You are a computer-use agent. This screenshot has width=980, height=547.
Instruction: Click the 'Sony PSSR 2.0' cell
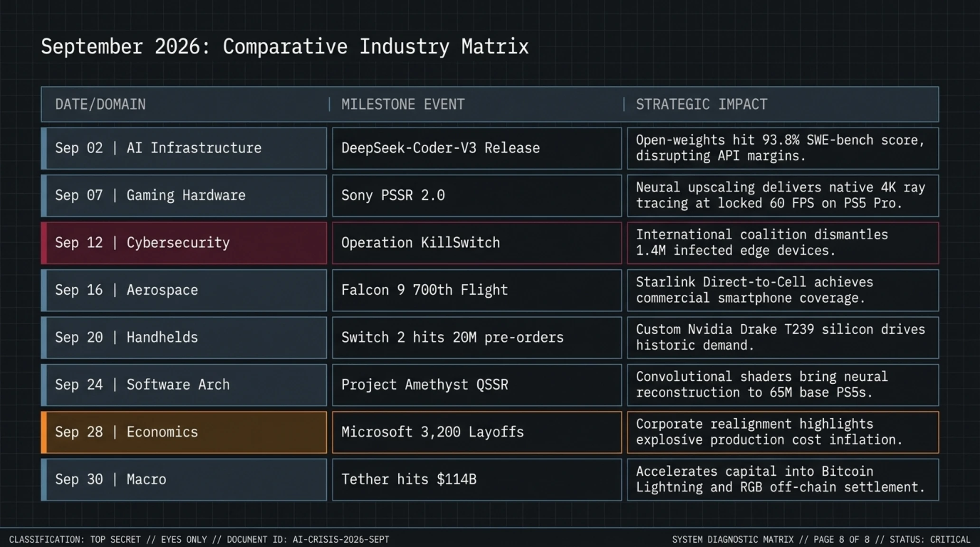[477, 196]
